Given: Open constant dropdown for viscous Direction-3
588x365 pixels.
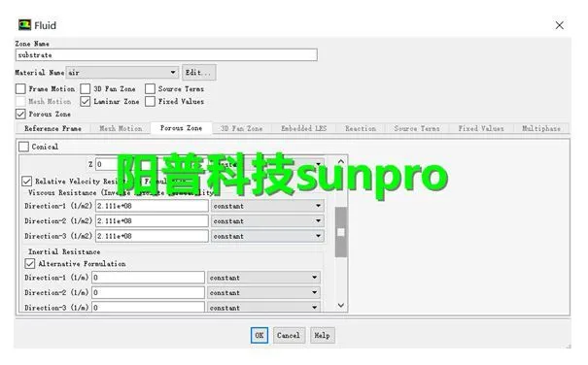Looking at the screenshot, I should tap(267, 236).
